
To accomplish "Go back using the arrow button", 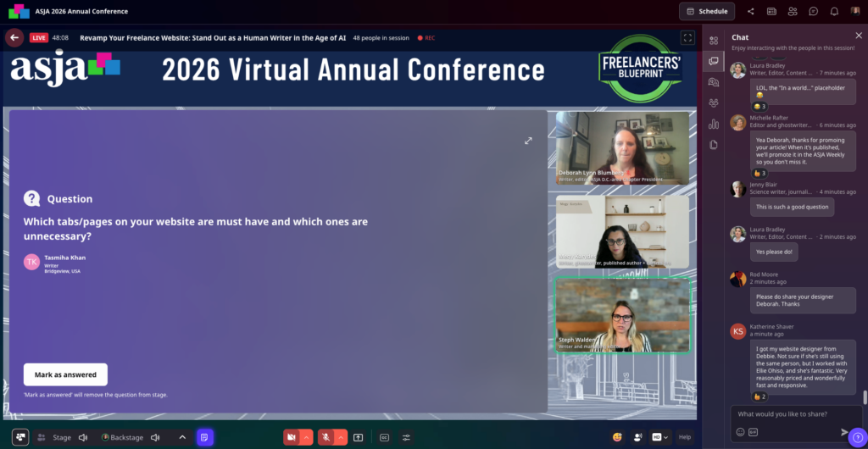I will [x=14, y=37].
